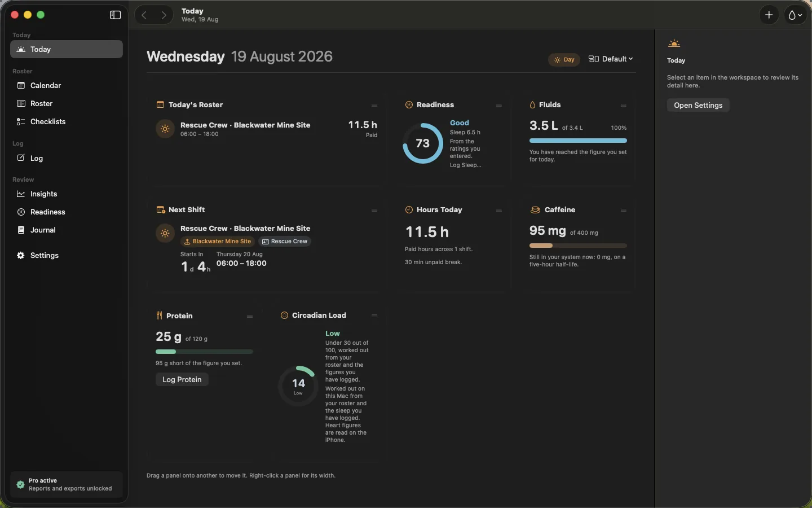Image resolution: width=812 pixels, height=508 pixels.
Task: Click the Protein fork-and-knife icon
Action: (x=160, y=316)
